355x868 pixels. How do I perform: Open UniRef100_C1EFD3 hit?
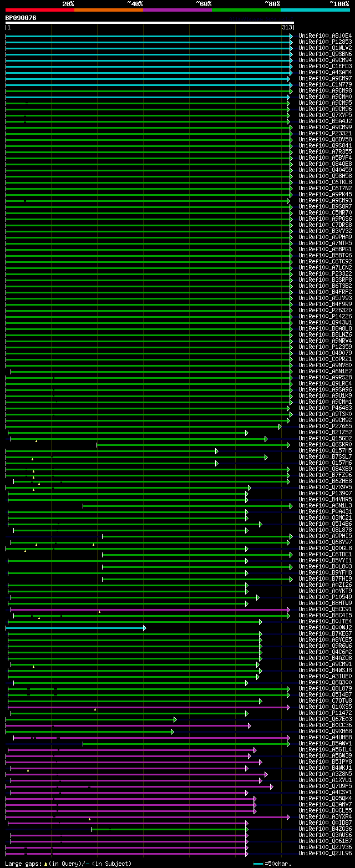(x=325, y=67)
